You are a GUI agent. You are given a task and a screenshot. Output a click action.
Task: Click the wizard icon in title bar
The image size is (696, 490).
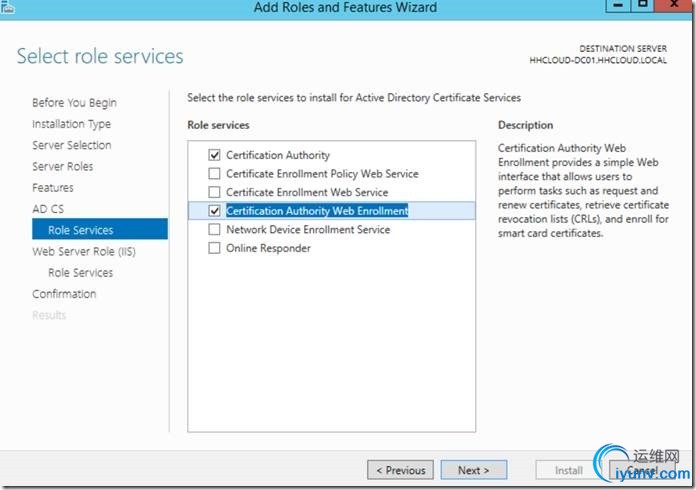tap(7, 7)
